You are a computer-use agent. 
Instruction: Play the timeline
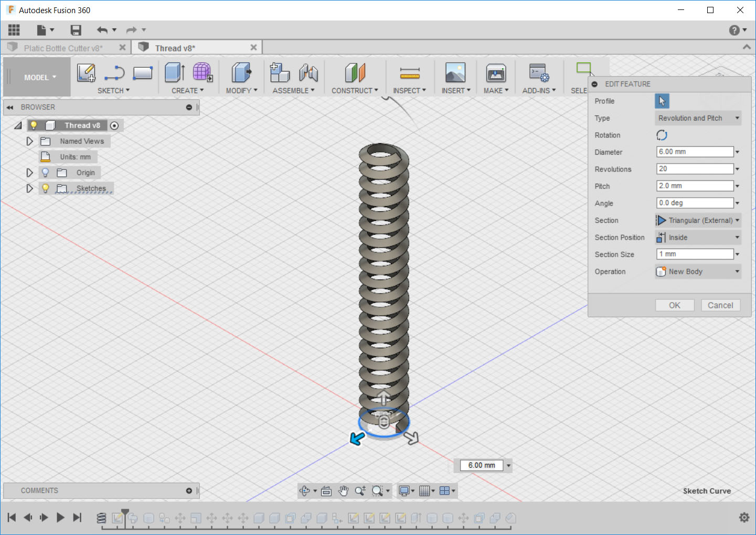pyautogui.click(x=60, y=518)
